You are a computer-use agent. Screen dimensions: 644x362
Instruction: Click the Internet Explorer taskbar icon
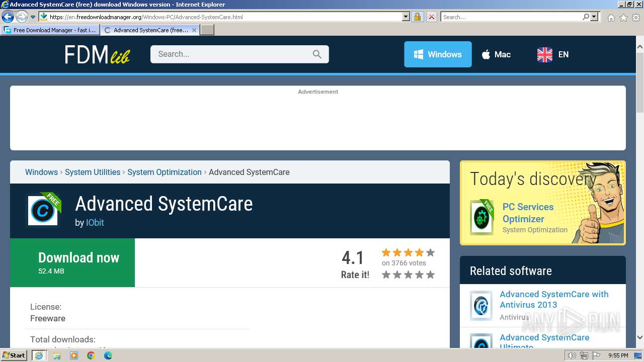pos(39,355)
